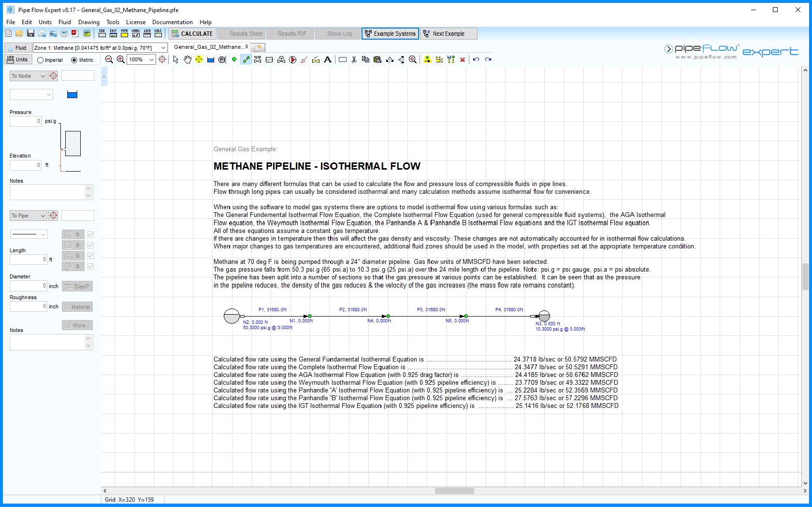The height and width of the screenshot is (507, 812).
Task: Expand the To Node dropdown
Action: click(x=28, y=76)
